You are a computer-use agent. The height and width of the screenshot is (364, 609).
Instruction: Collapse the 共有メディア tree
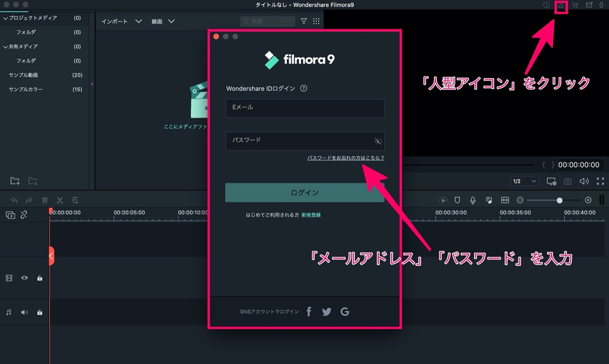tap(6, 47)
